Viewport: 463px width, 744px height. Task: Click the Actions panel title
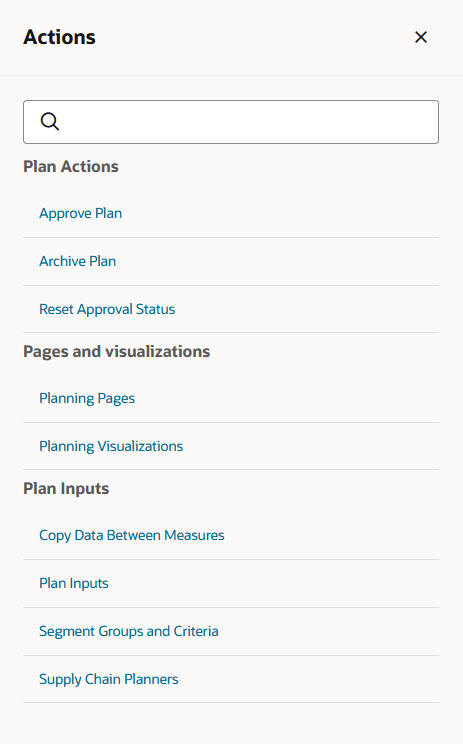tap(59, 37)
